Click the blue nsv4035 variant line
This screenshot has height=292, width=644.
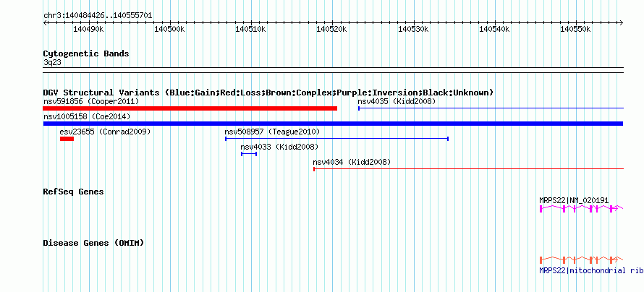(491, 108)
